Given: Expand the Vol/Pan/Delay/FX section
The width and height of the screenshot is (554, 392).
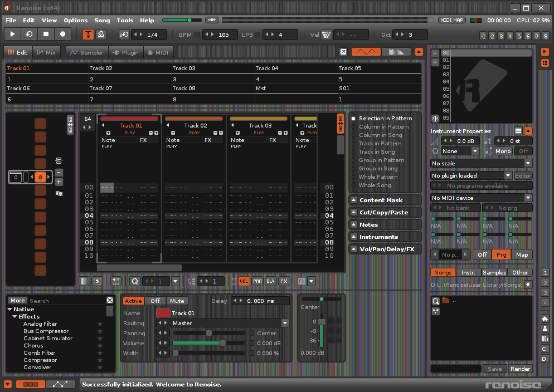Looking at the screenshot, I should click(x=385, y=249).
